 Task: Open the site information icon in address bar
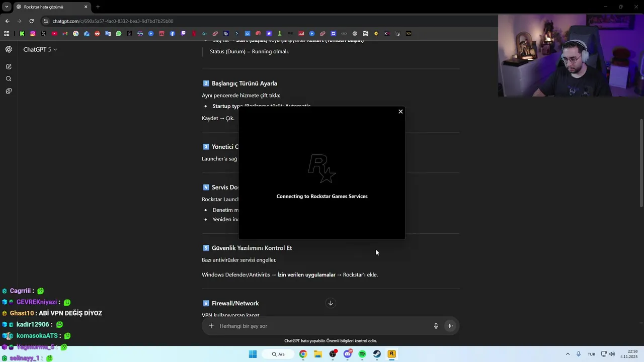(x=46, y=21)
